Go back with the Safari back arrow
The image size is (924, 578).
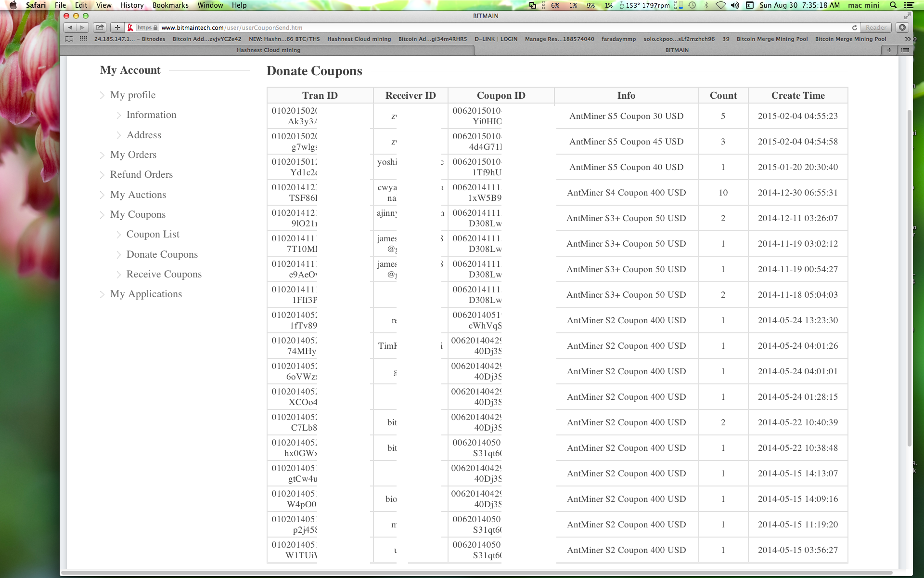point(70,27)
